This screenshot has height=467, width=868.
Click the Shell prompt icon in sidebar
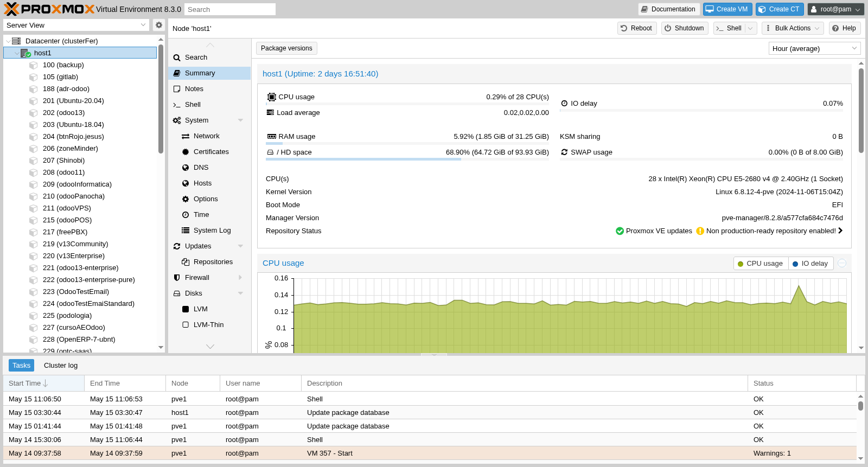(x=177, y=105)
